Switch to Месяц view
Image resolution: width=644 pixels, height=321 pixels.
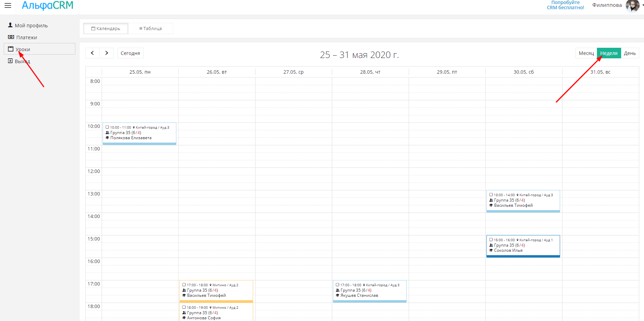pos(586,53)
